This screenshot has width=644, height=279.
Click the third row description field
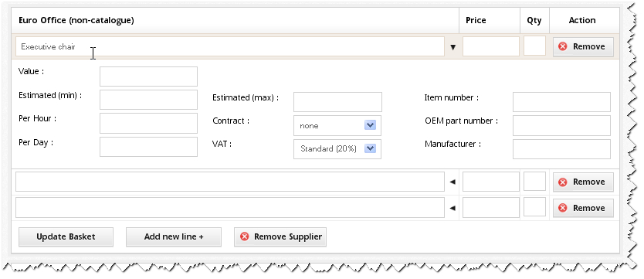tap(230, 207)
